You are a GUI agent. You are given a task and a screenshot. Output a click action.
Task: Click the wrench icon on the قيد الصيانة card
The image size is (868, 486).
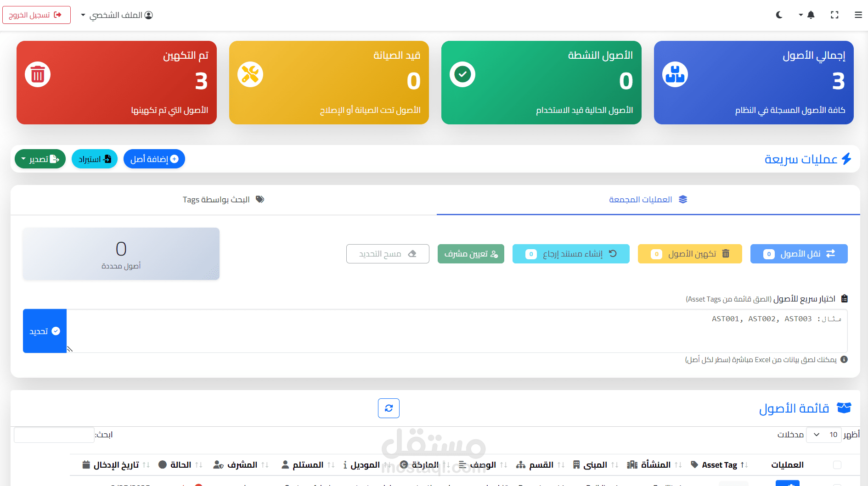click(x=250, y=74)
